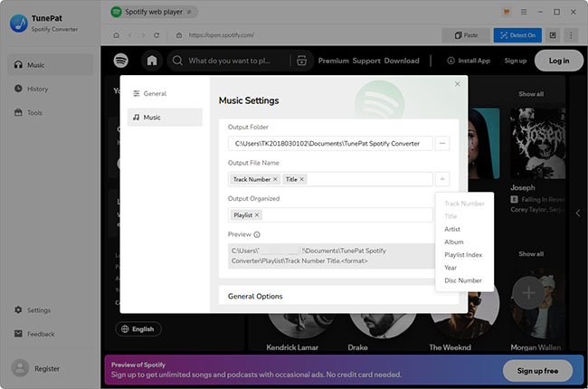Click Show all above the artist circles

[x=531, y=254]
